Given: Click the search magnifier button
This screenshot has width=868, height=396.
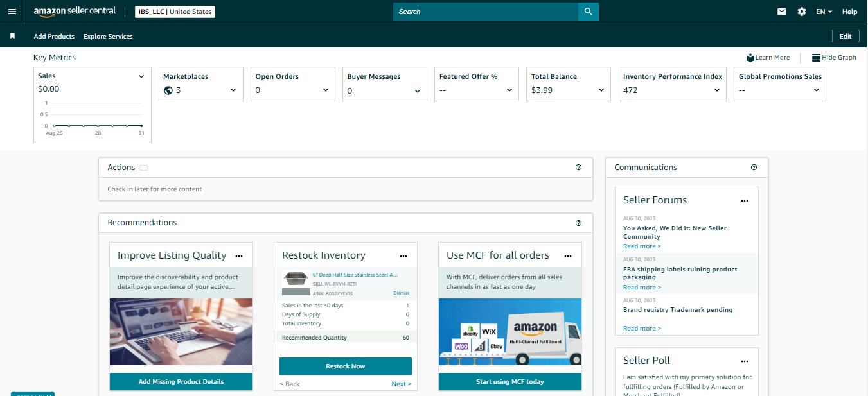Looking at the screenshot, I should pyautogui.click(x=588, y=12).
